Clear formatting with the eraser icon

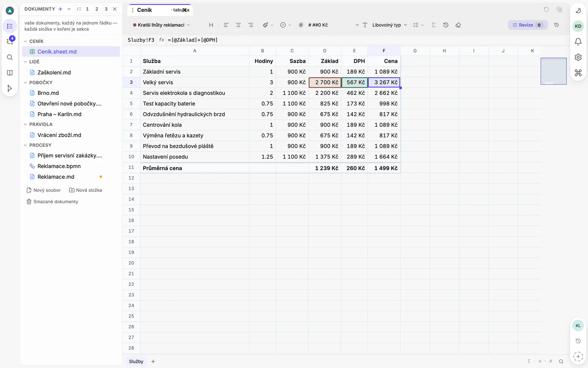click(458, 25)
